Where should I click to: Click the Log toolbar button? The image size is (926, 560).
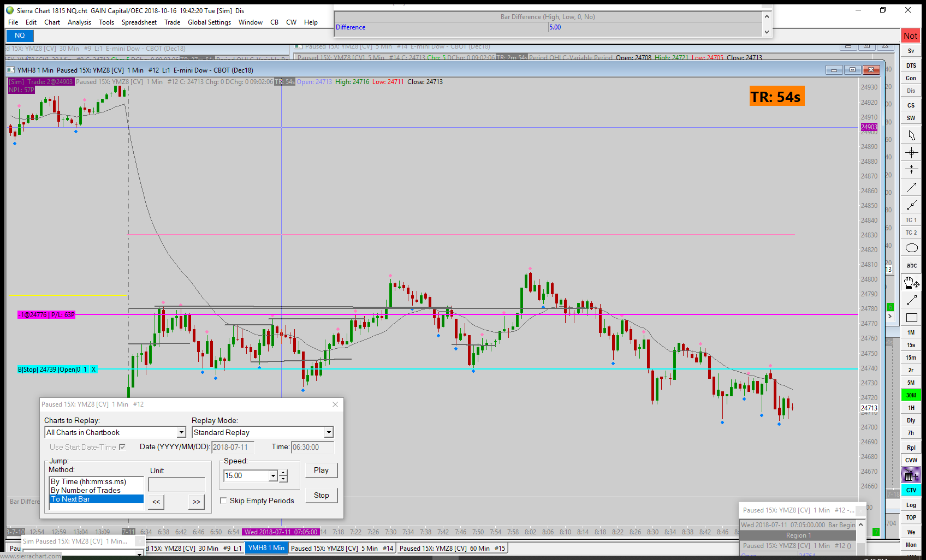pyautogui.click(x=911, y=505)
